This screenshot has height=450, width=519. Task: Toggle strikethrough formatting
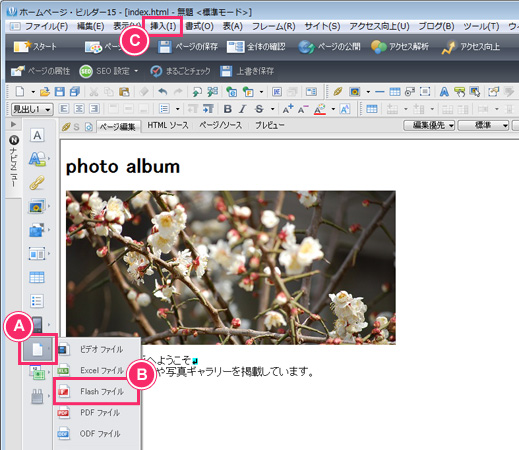(259, 109)
